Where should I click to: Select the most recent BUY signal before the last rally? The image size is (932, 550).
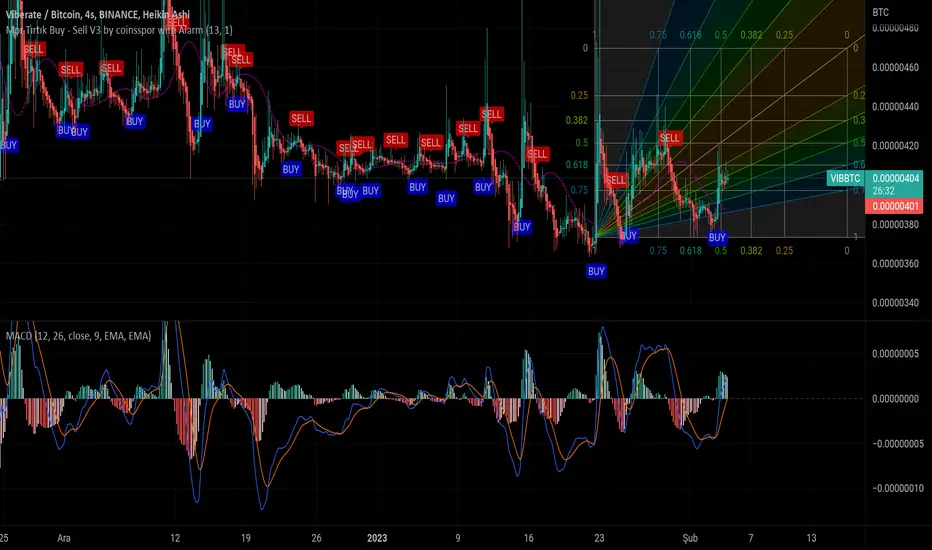tap(717, 238)
